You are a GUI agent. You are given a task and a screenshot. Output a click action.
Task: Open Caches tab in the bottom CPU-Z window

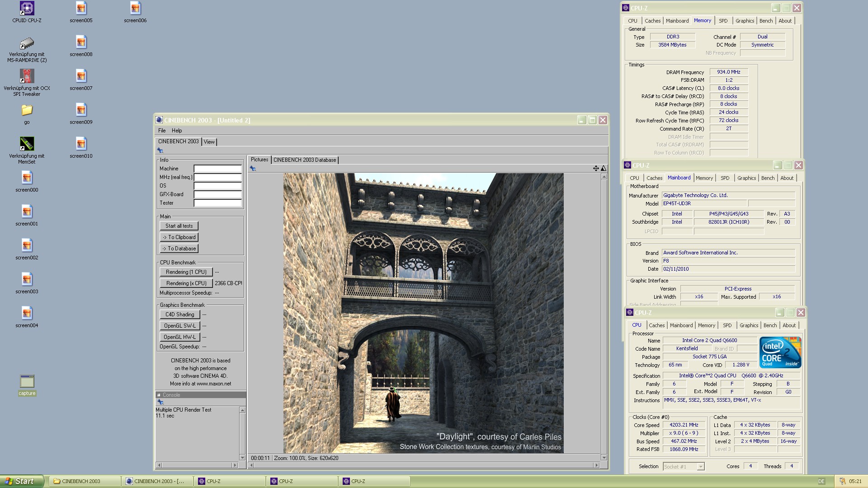point(656,325)
